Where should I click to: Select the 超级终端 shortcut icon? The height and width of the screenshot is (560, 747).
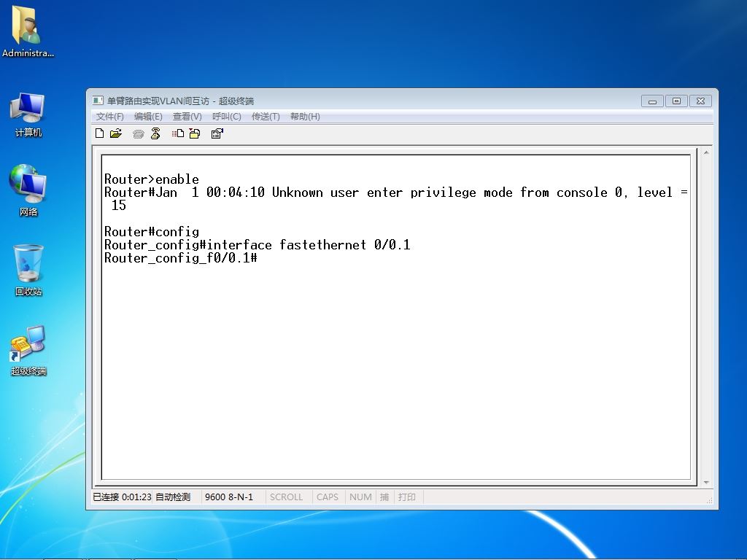(28, 351)
